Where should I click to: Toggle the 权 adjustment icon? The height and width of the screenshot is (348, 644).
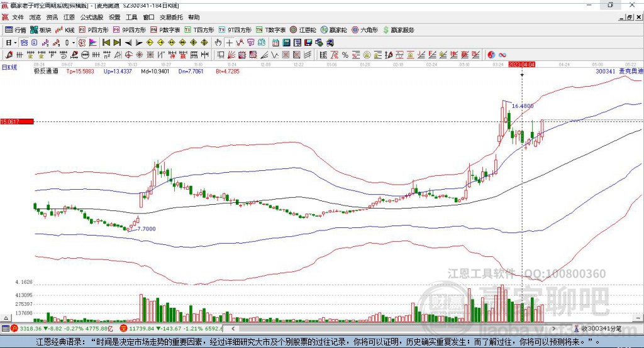coord(82,43)
